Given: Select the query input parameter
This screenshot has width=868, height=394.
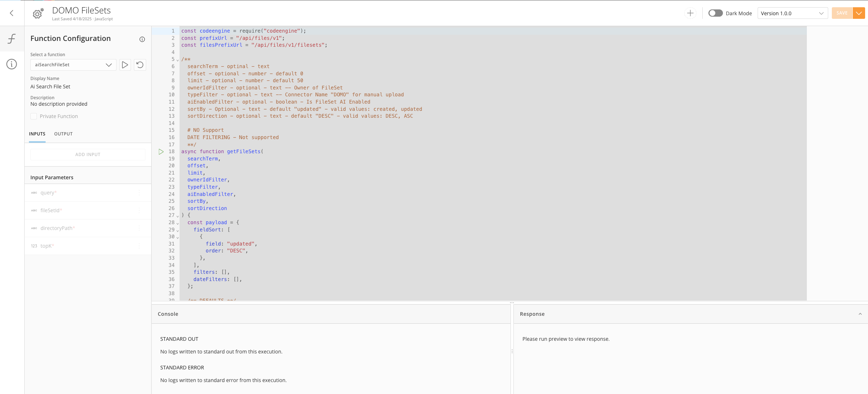Looking at the screenshot, I should click(x=88, y=193).
